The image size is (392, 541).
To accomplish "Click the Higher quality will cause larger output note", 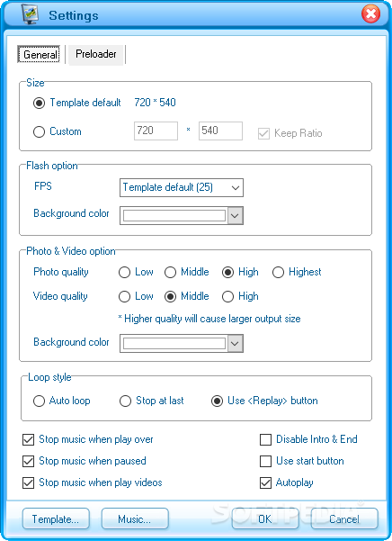I will [x=209, y=319].
